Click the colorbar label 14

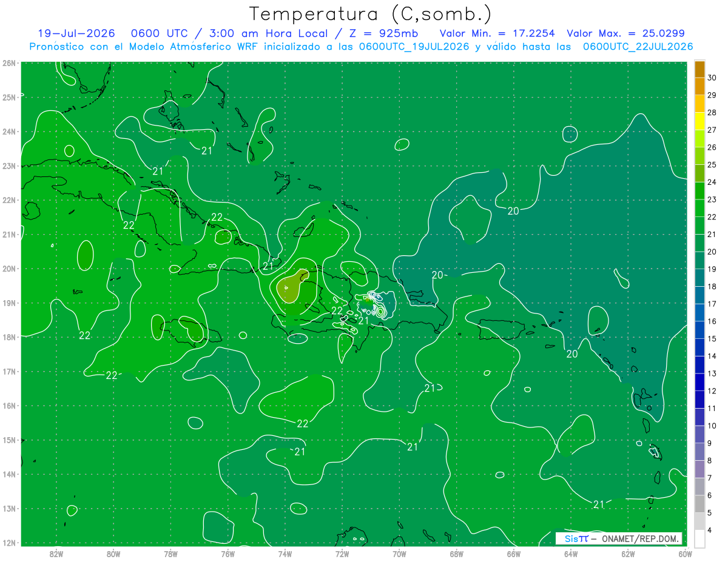712,356
